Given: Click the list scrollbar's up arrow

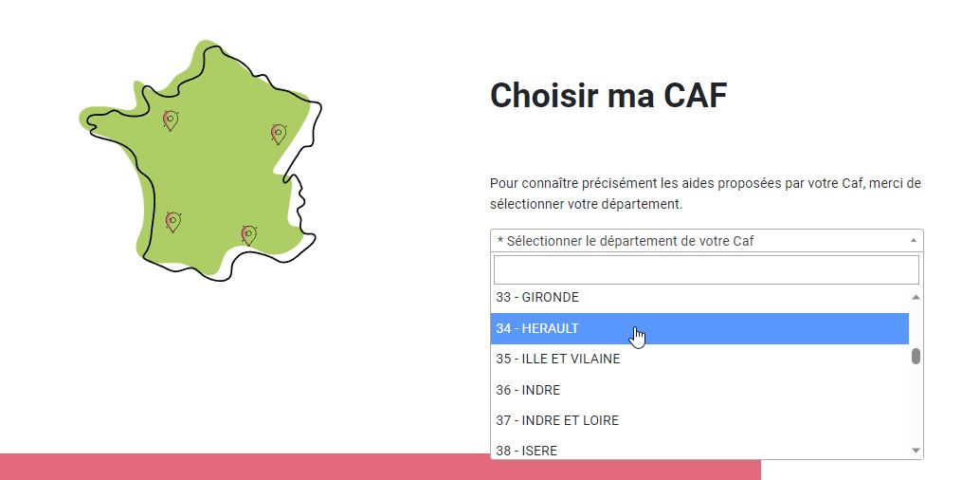Looking at the screenshot, I should (916, 297).
